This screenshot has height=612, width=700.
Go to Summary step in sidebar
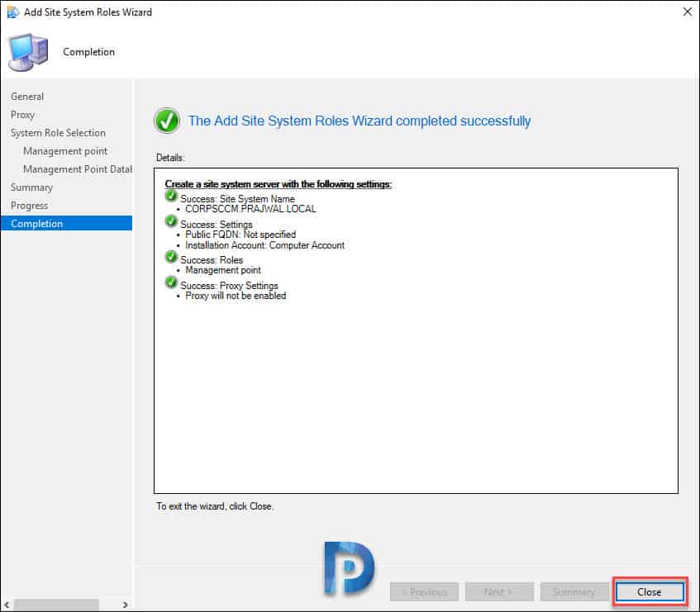coord(31,187)
